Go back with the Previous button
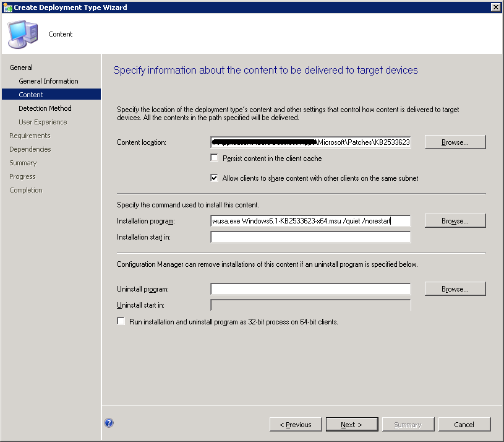This screenshot has width=504, height=442. click(296, 425)
